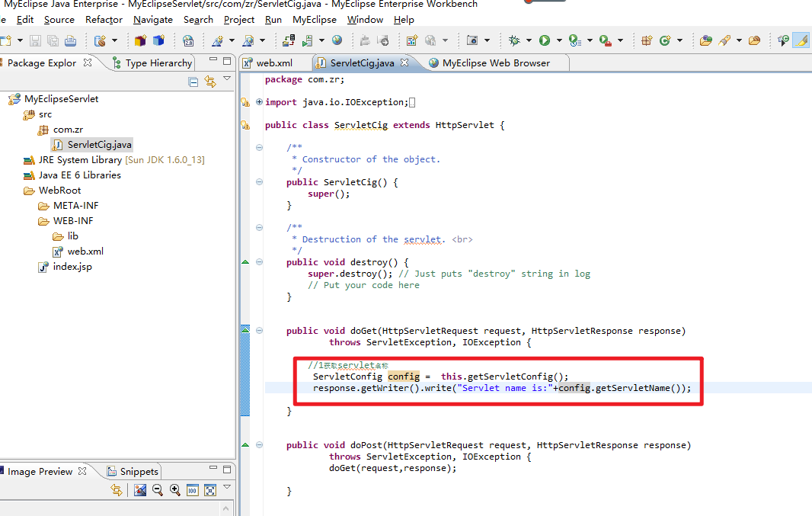This screenshot has height=516, width=812.
Task: Switch to the web.xml editor tab
Action: click(x=274, y=62)
